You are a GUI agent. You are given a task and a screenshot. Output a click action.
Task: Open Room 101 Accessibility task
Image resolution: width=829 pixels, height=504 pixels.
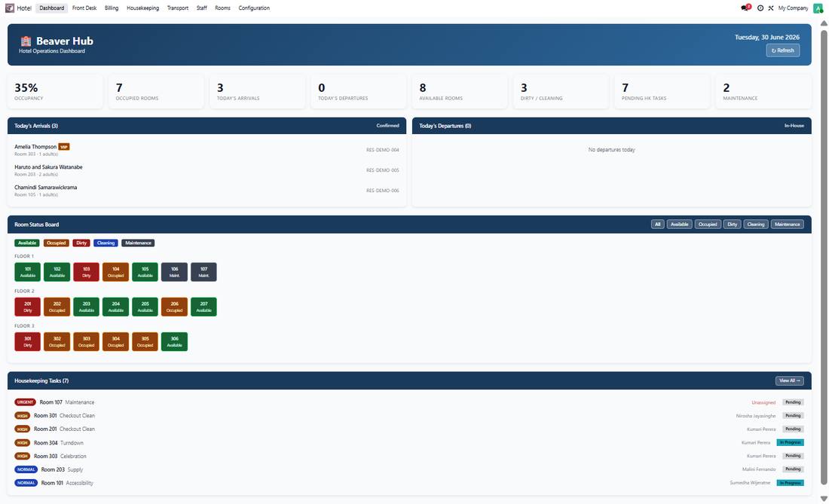[x=408, y=483]
